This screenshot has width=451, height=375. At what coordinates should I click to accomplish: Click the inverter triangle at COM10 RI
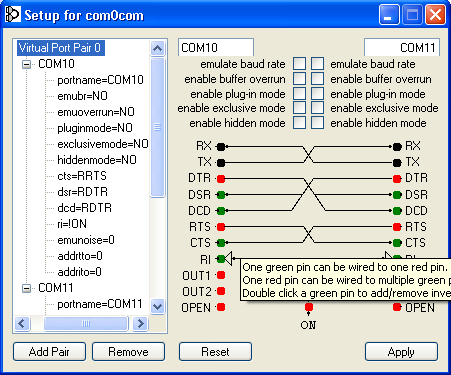tap(228, 258)
